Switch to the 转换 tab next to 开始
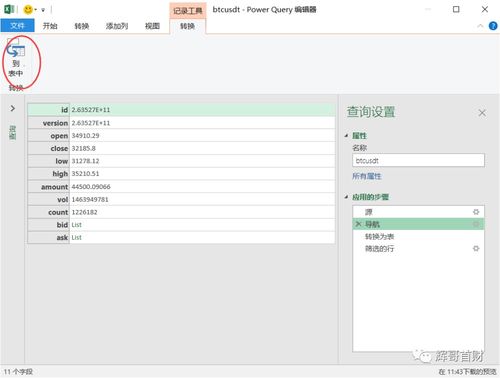Image resolution: width=500 pixels, height=378 pixels. (82, 26)
